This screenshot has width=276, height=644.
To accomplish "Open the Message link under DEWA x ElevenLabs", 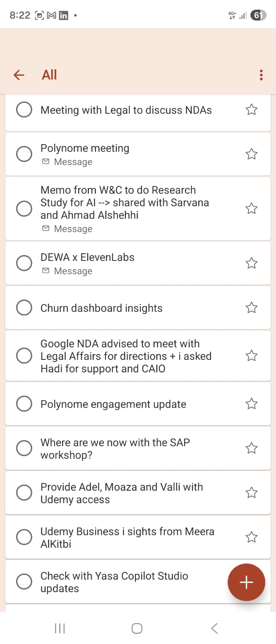I will (x=73, y=271).
